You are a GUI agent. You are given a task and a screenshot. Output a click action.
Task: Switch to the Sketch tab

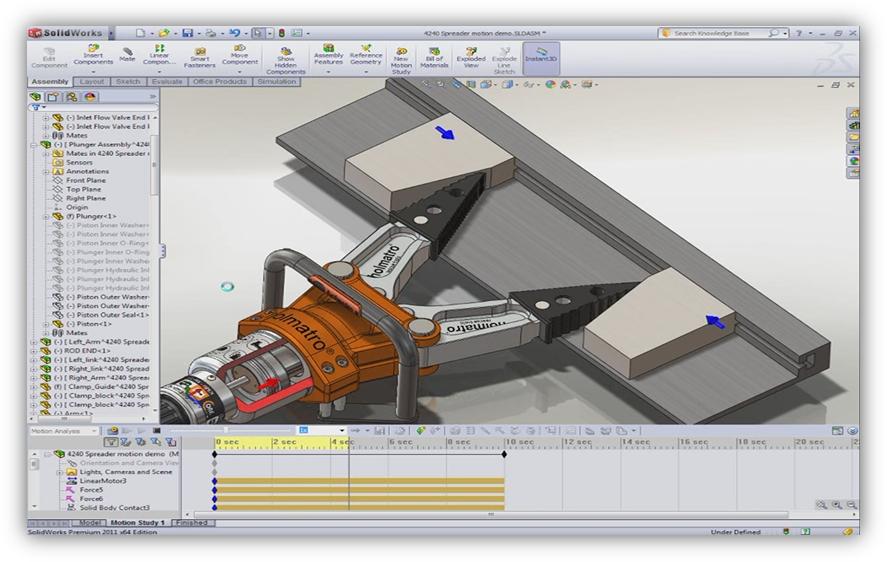pos(128,81)
